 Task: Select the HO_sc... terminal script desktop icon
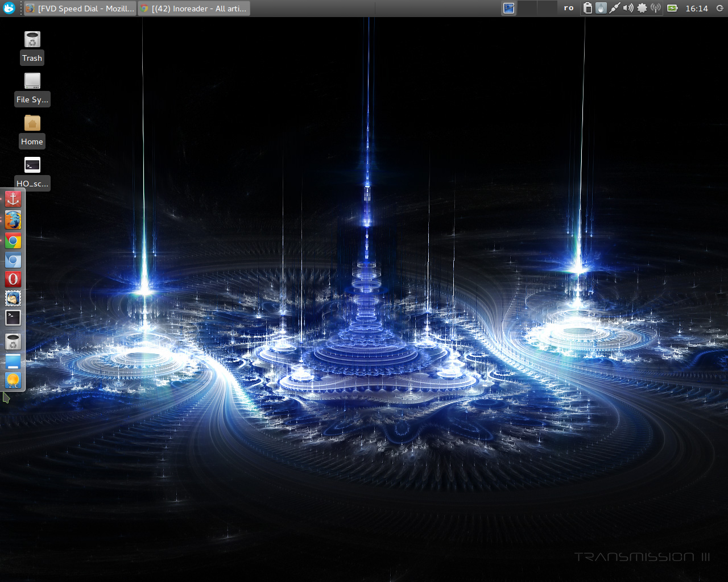[32, 165]
